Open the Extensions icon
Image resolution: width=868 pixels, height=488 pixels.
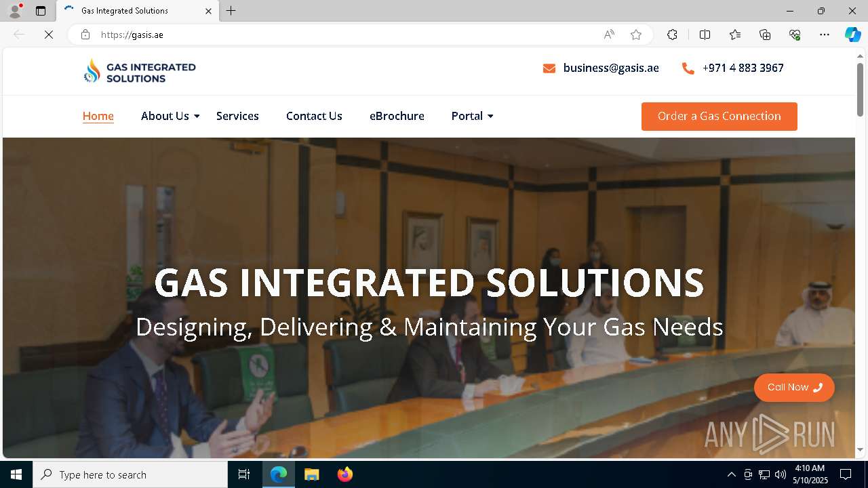pyautogui.click(x=672, y=35)
